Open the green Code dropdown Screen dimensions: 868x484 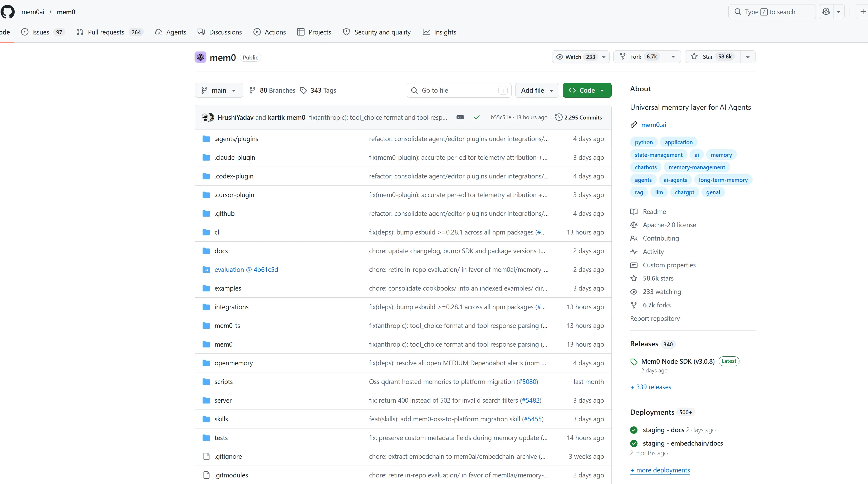pos(587,90)
